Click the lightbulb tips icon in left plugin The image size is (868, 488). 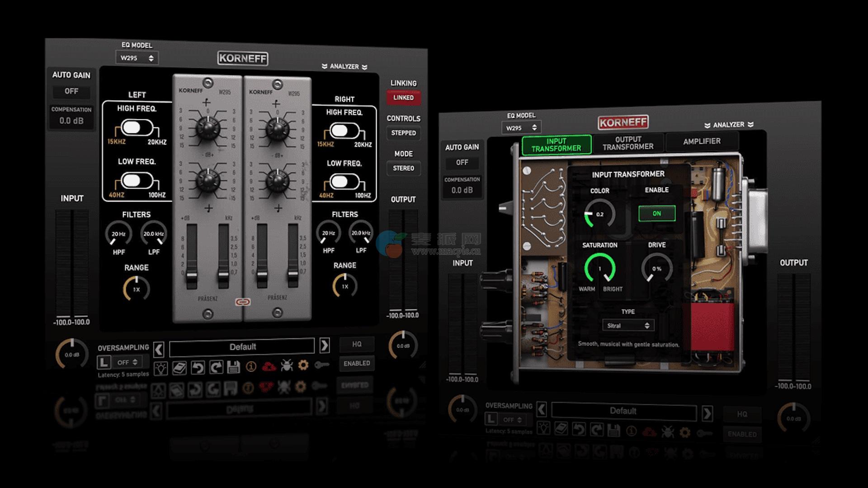coord(160,368)
